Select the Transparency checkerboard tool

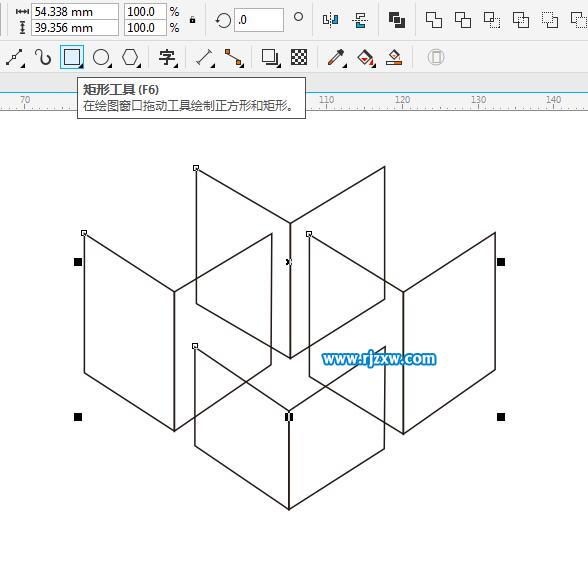pyautogui.click(x=299, y=57)
